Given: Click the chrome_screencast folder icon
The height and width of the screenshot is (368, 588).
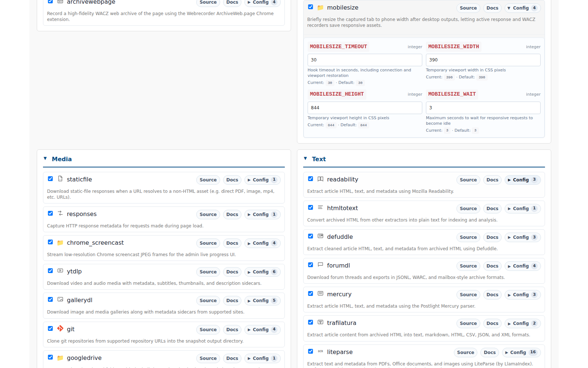Looking at the screenshot, I should coord(60,243).
